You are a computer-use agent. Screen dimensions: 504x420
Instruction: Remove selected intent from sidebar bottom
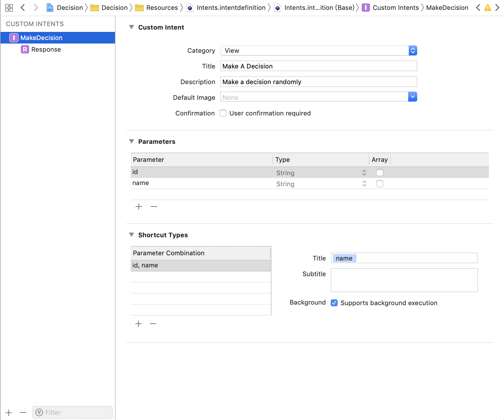[x=23, y=412]
